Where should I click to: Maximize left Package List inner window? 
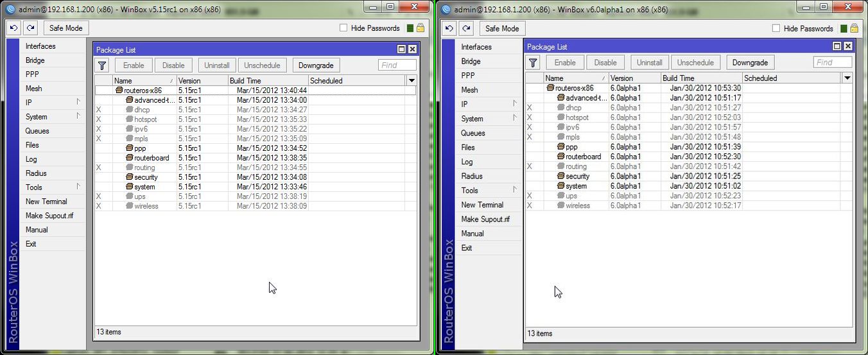tap(402, 49)
